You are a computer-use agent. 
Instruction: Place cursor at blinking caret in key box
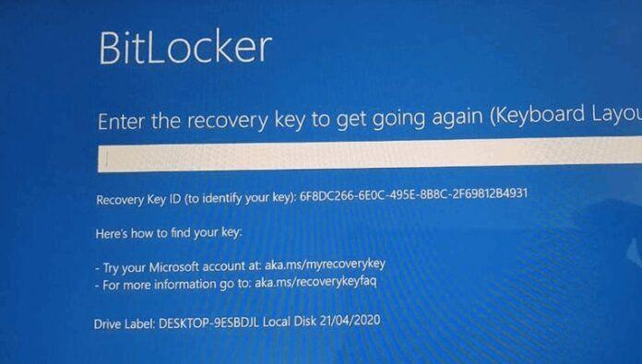tap(106, 158)
